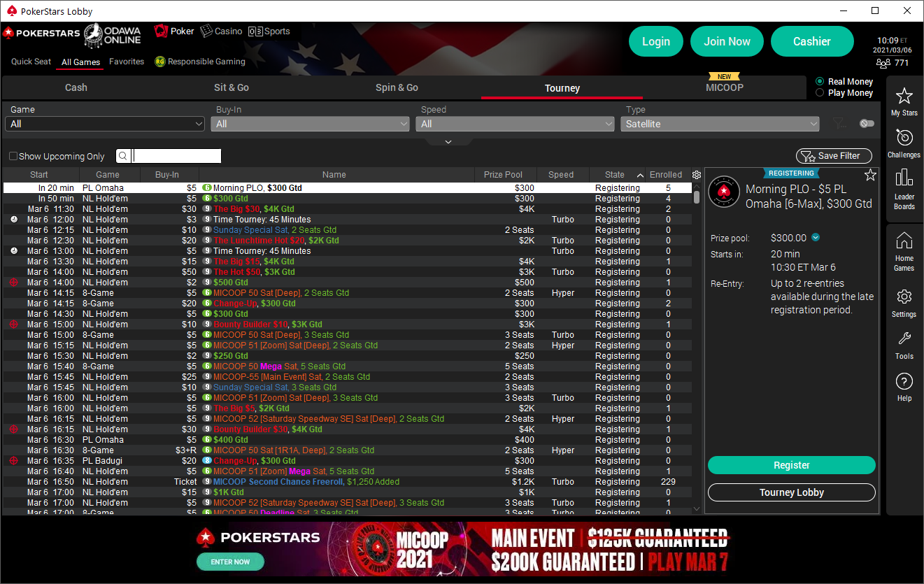Click Morning PLO tournament spade logo
Screen dimensions: 924x584
tap(724, 192)
